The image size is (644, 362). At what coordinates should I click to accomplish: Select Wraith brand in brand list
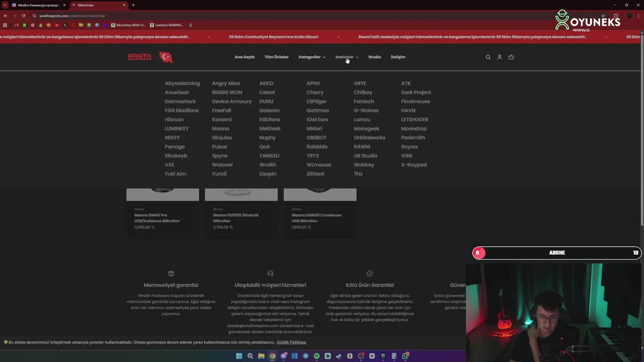coord(267,165)
